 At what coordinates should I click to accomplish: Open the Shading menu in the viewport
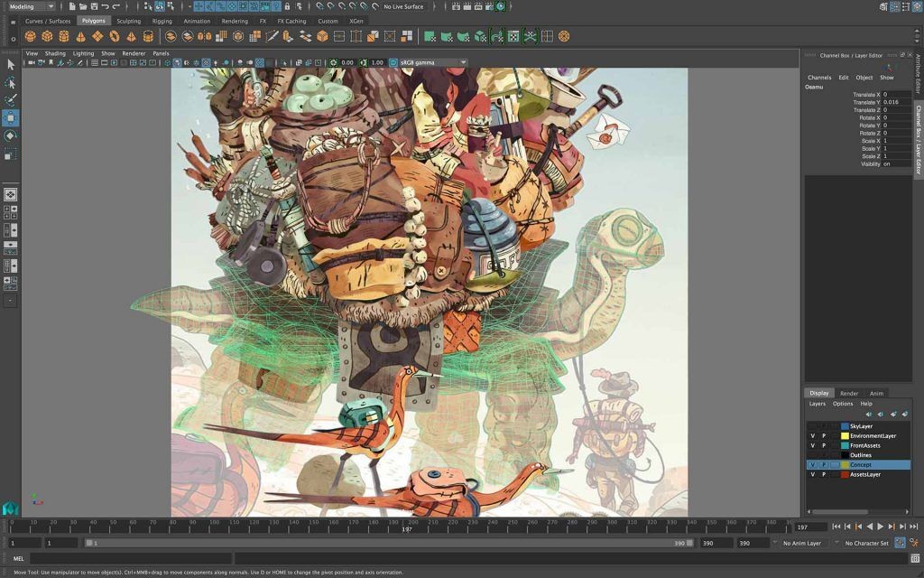(55, 53)
